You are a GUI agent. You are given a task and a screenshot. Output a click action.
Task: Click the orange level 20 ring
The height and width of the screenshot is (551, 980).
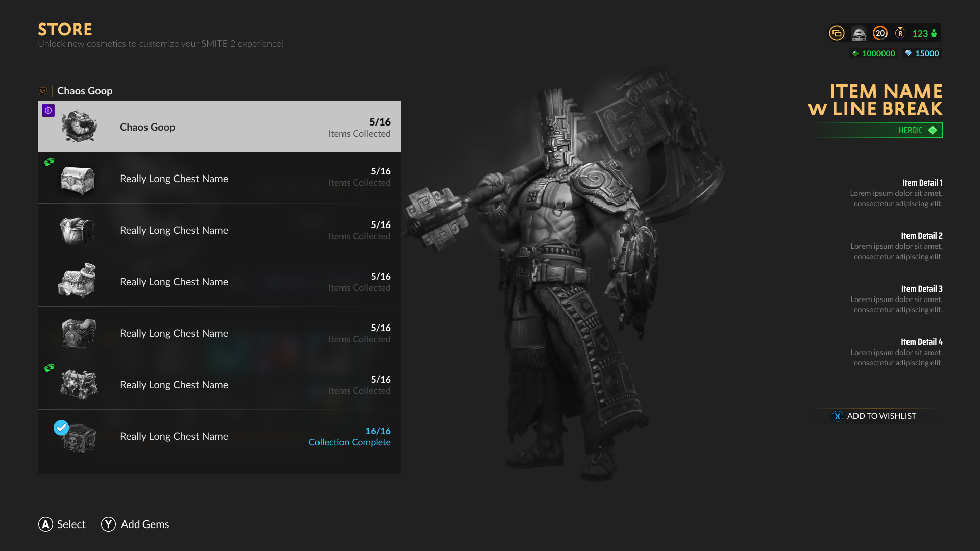point(880,33)
